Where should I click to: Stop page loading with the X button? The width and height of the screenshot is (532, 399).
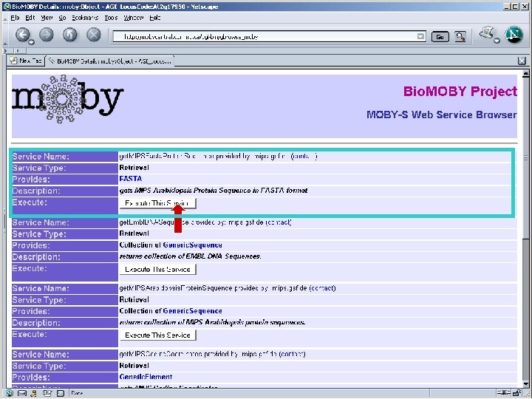click(x=94, y=35)
